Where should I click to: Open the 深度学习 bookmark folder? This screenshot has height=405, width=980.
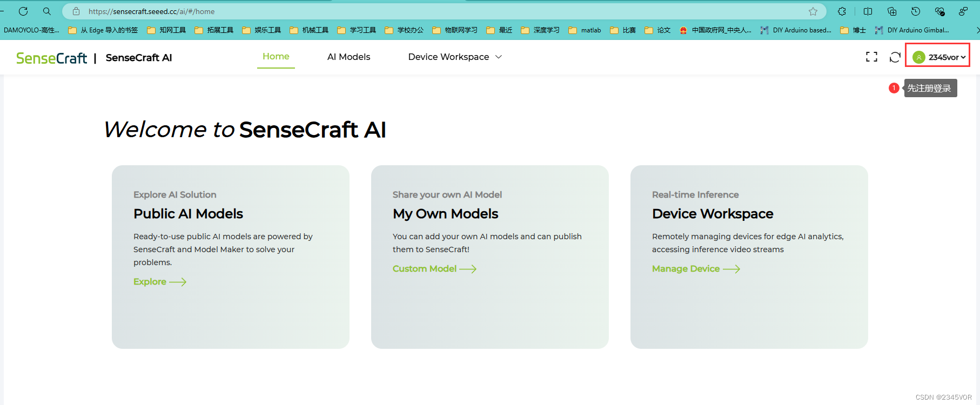(x=540, y=30)
